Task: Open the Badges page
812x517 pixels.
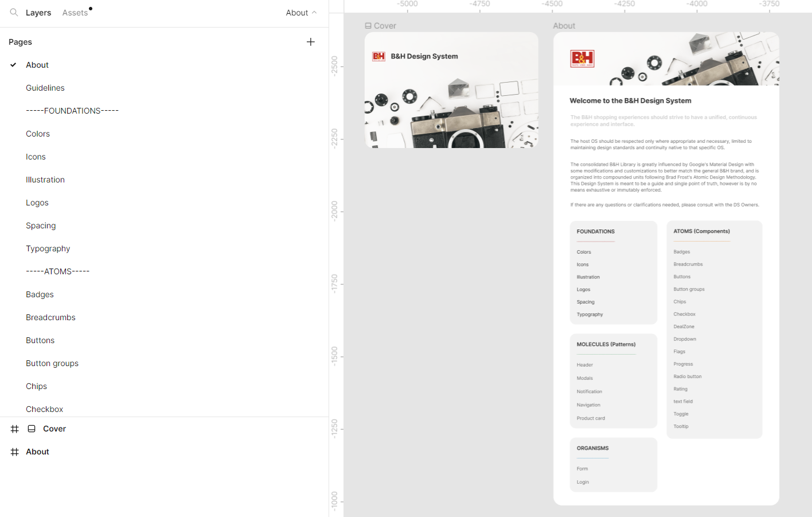Action: [40, 294]
